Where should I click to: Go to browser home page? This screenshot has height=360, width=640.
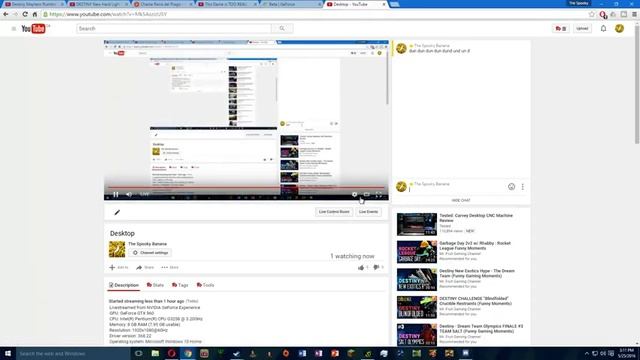pyautogui.click(x=35, y=14)
